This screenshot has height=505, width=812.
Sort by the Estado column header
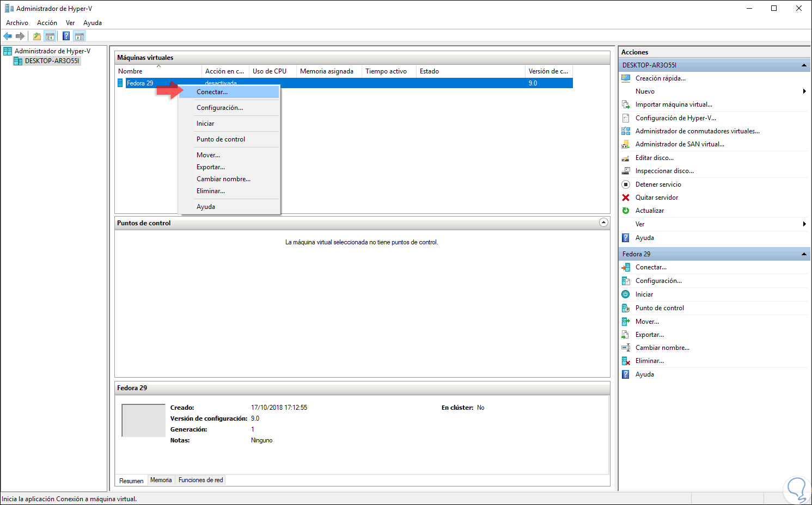point(471,71)
